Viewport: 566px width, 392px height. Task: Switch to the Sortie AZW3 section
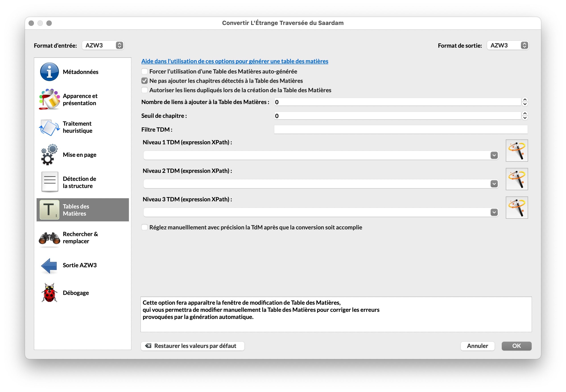pos(79,265)
